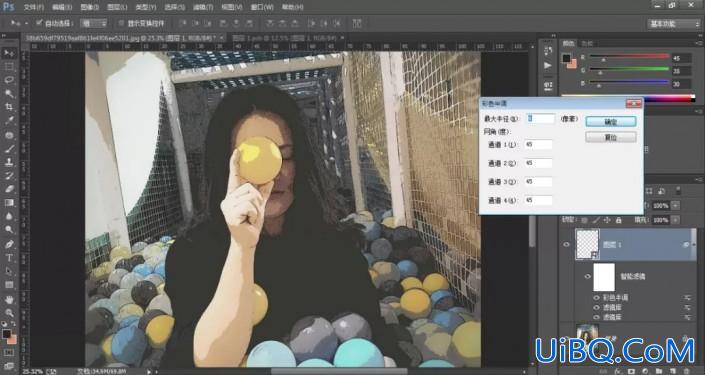The width and height of the screenshot is (705, 375).
Task: Select the Path Selection tool
Action: [x=9, y=271]
